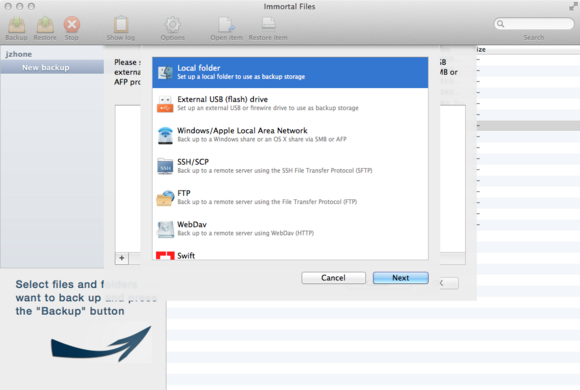The image size is (580, 390).
Task: Open the Options gear icon
Action: 172,25
